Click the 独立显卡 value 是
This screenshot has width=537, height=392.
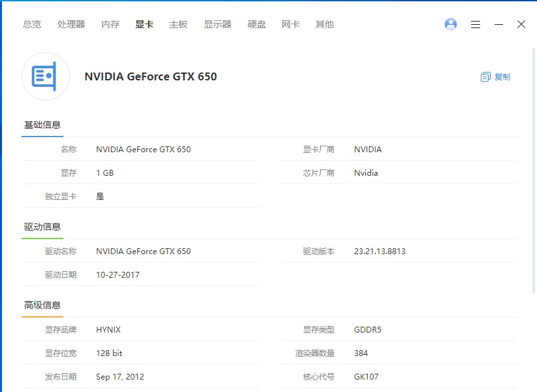coord(100,197)
